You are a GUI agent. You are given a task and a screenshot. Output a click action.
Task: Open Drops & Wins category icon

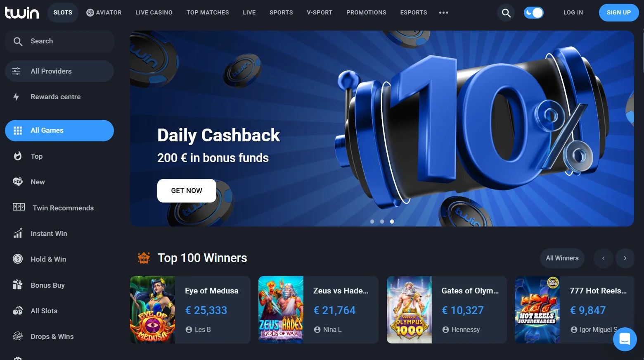pos(18,336)
